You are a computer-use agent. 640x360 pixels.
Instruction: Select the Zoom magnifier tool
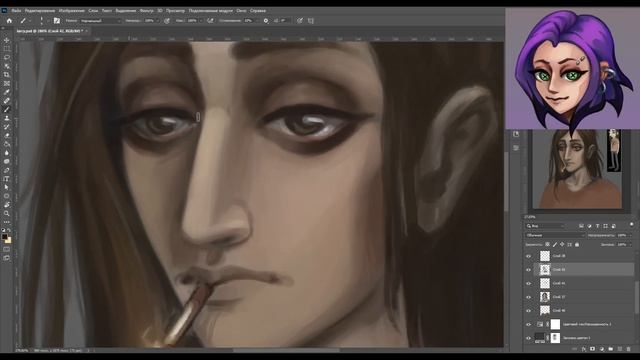[7, 213]
